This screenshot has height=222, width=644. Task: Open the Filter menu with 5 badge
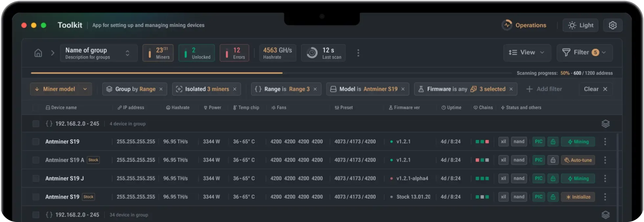point(585,53)
